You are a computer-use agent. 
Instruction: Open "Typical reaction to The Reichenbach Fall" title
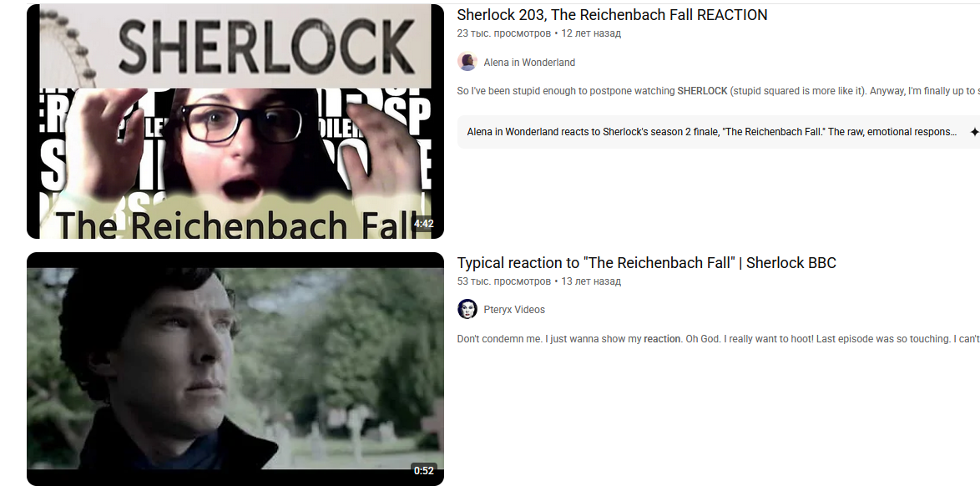pos(646,263)
